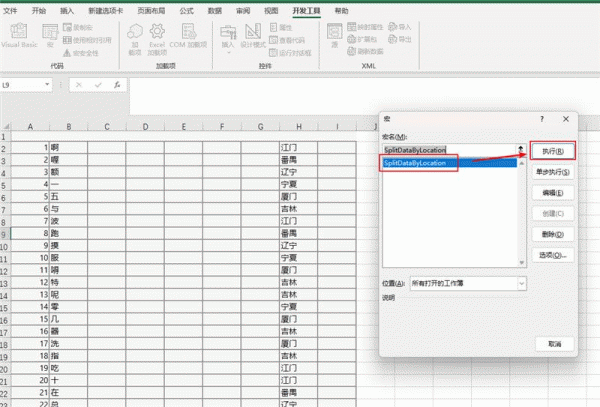600x407 pixels.
Task: Click the 宏 (Macros) ribbon icon
Action: pos(52,38)
